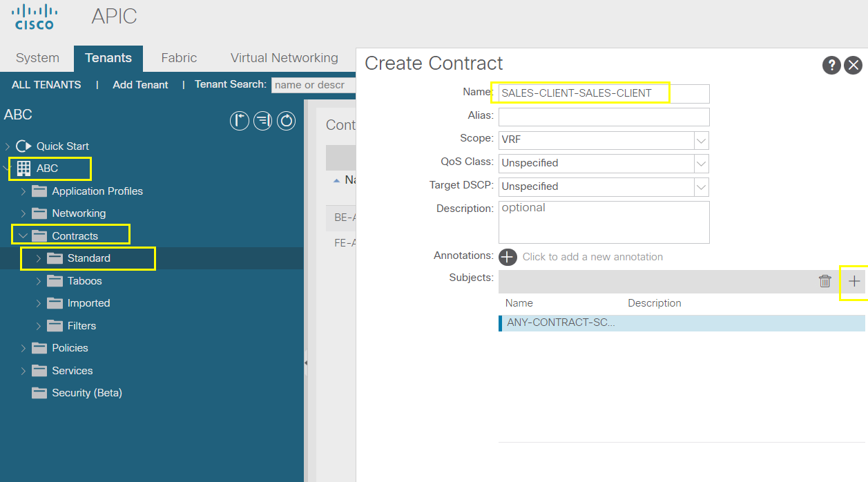Viewport: 868px width, 482px height.
Task: Open the QoS Class dropdown
Action: (x=702, y=164)
